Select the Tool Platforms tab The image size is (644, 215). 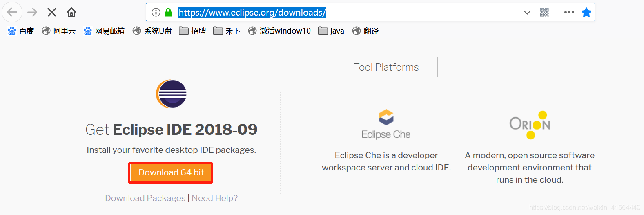coord(386,67)
